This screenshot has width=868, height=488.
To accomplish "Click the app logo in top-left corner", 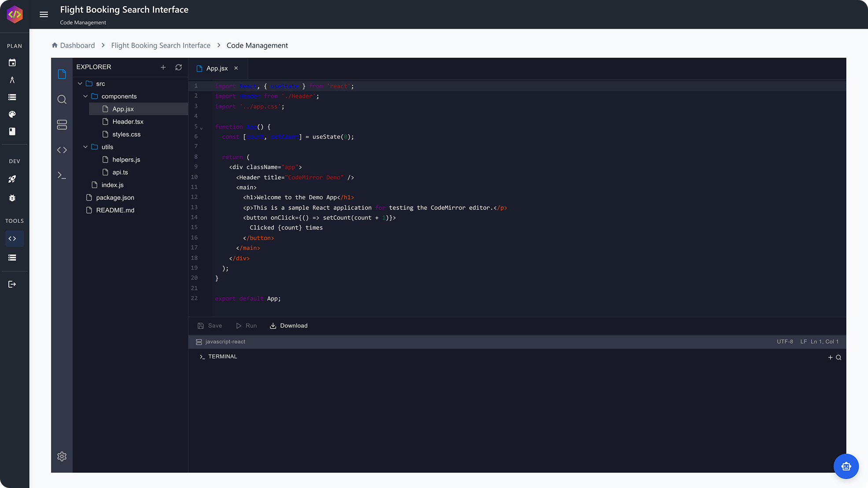I will click(x=15, y=14).
